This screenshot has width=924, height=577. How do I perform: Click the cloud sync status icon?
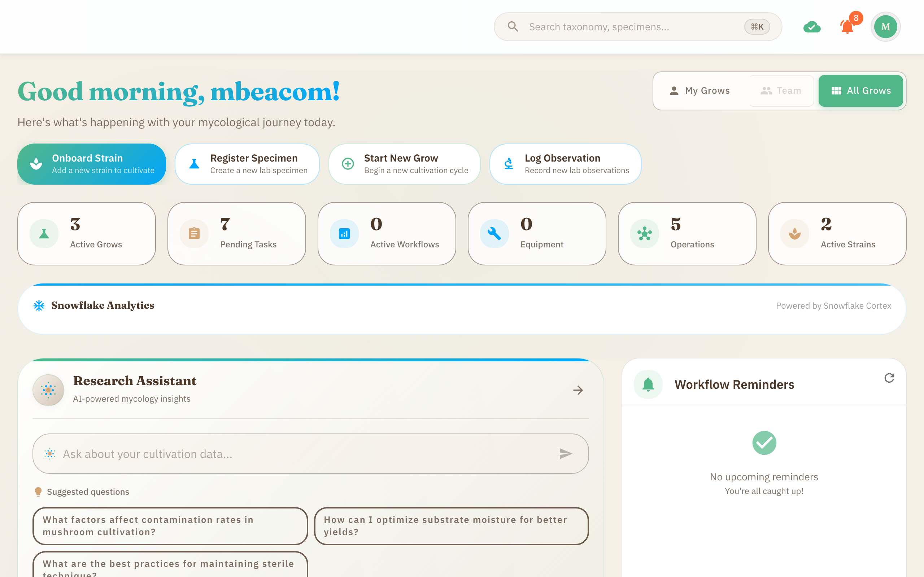click(x=812, y=27)
